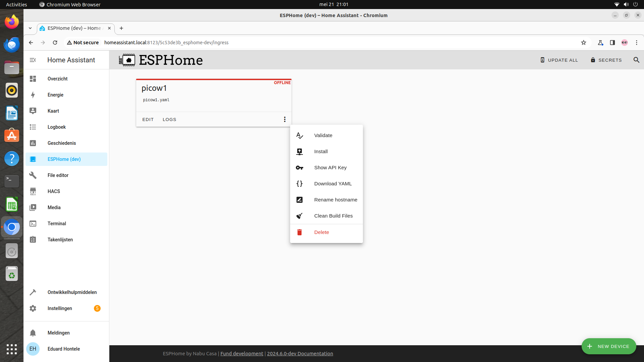The image size is (644, 362).
Task: Select Rename hostname menu item
Action: click(x=326, y=200)
